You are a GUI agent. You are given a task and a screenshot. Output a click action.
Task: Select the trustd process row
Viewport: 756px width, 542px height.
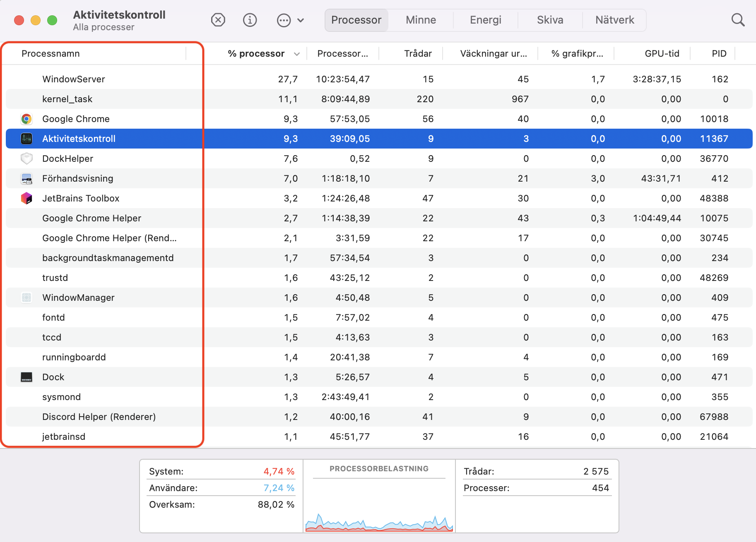(x=379, y=278)
